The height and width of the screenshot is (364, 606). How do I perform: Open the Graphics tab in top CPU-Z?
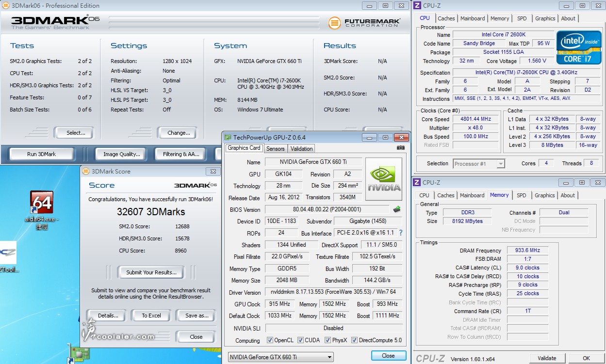pos(545,18)
